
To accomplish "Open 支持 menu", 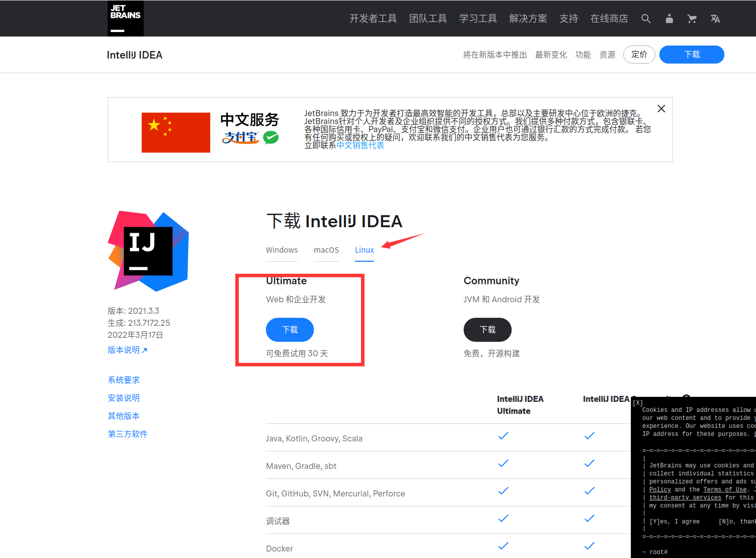I will click(x=569, y=19).
